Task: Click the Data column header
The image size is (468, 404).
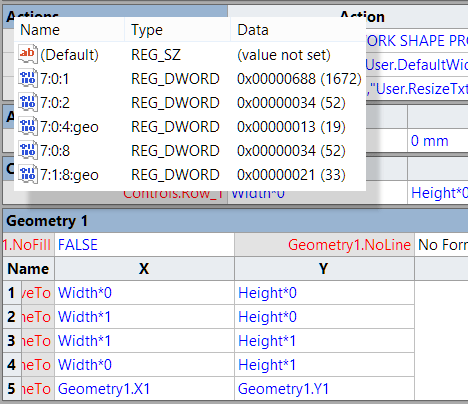Action: 298,30
